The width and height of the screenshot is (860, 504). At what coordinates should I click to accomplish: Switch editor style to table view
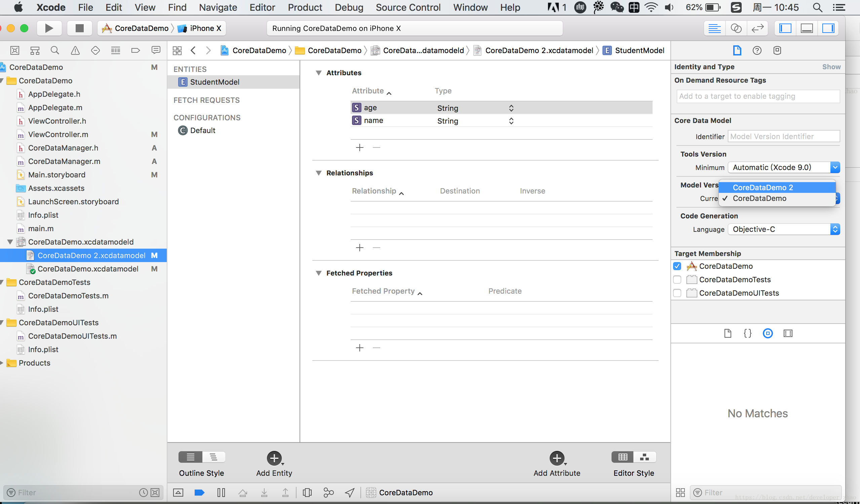pos(623,457)
